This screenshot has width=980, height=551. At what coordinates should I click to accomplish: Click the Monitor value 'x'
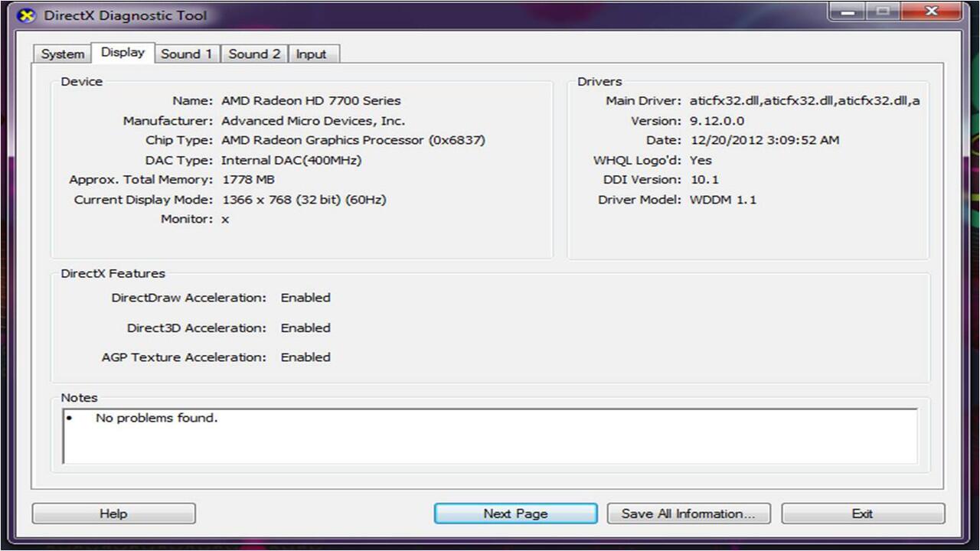[225, 220]
